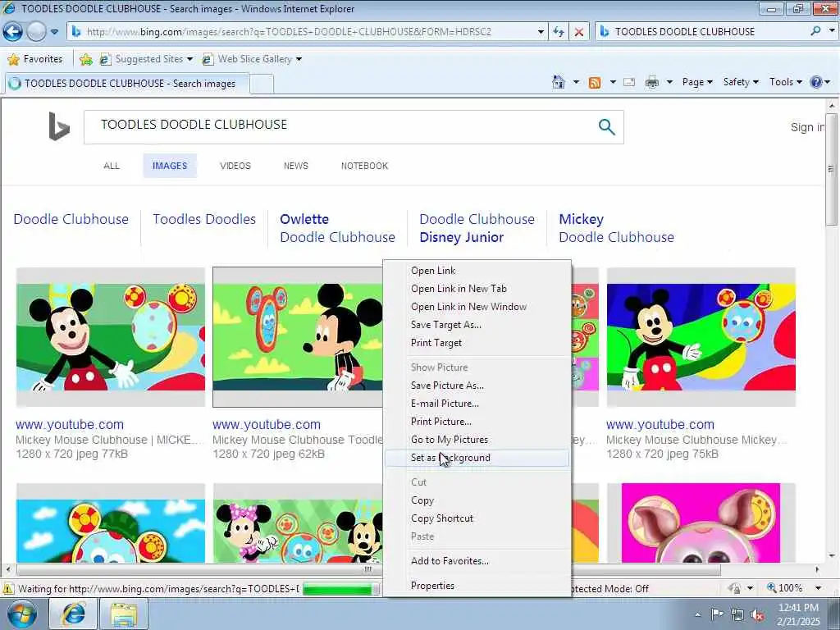Open the Safety menu dropdown
The width and height of the screenshot is (840, 630).
click(x=741, y=82)
